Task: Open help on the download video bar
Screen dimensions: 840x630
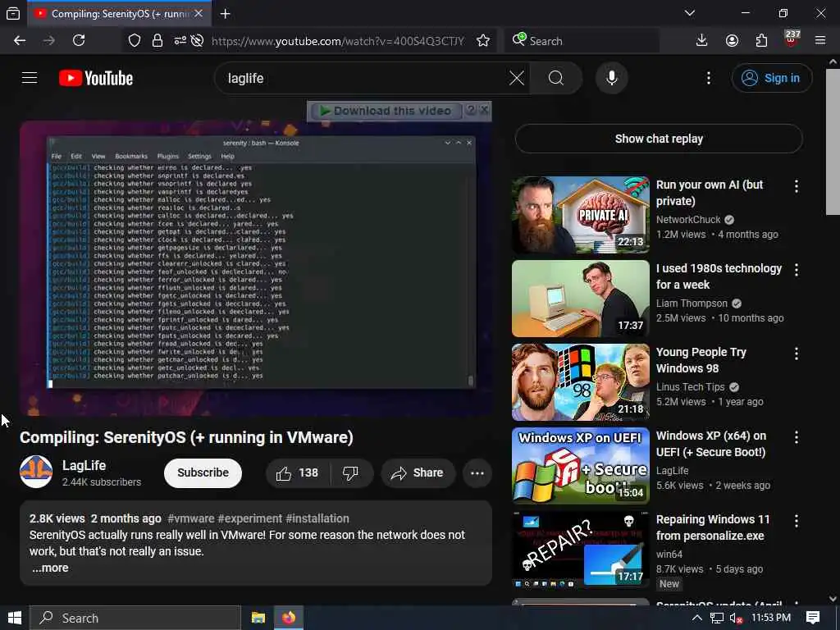Action: [x=471, y=110]
